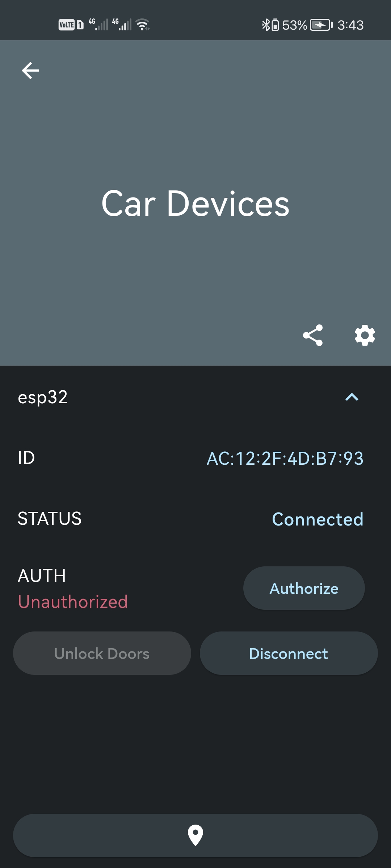Tap the location pin button at bottom
Image resolution: width=391 pixels, height=868 pixels.
coord(195,835)
